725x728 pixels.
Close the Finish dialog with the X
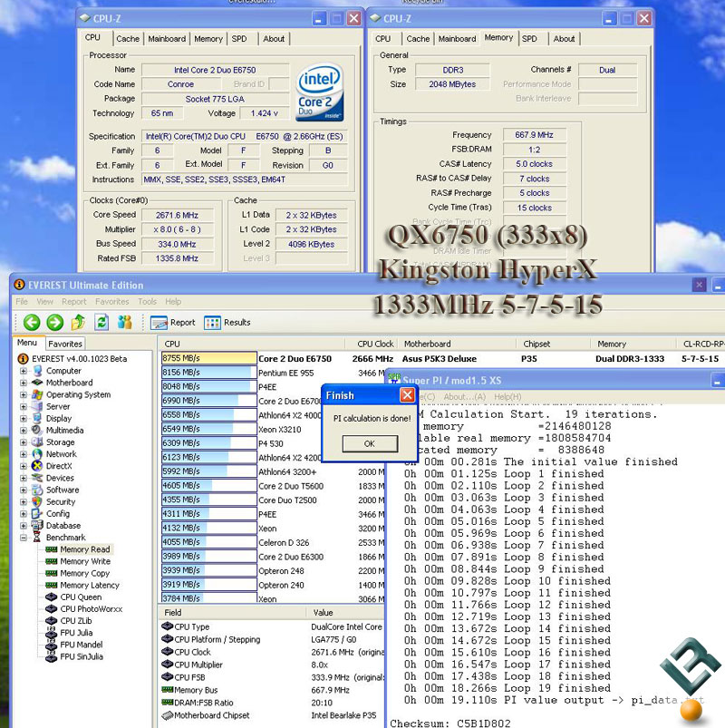(x=407, y=395)
